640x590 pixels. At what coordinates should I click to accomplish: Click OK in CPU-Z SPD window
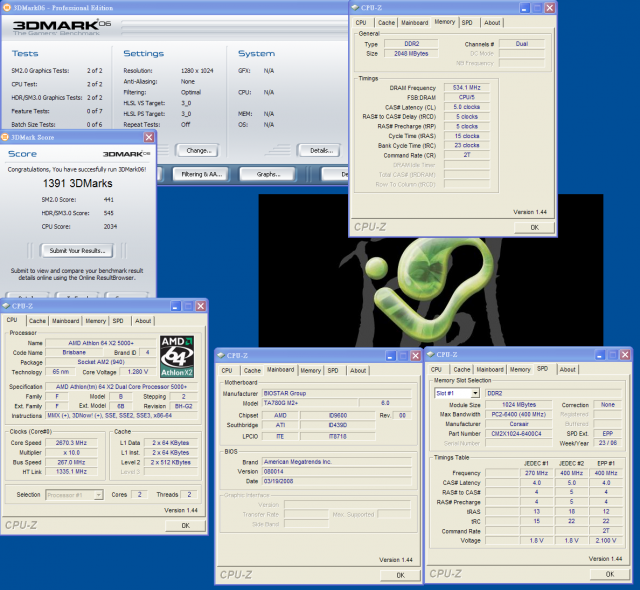[610, 574]
